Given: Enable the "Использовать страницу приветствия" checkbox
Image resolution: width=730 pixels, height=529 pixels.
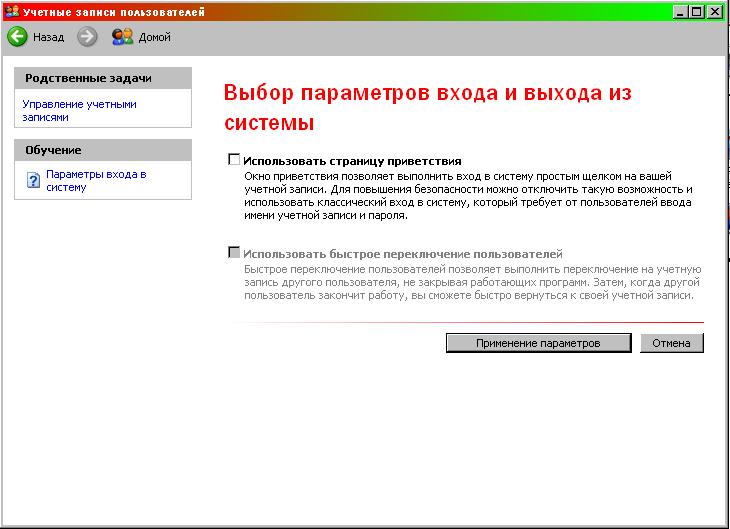Looking at the screenshot, I should (235, 159).
